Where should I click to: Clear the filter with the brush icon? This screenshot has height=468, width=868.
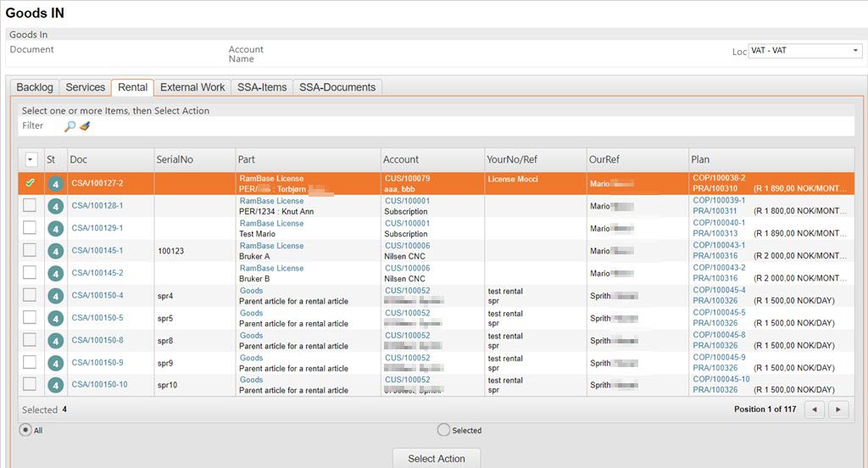(x=85, y=126)
